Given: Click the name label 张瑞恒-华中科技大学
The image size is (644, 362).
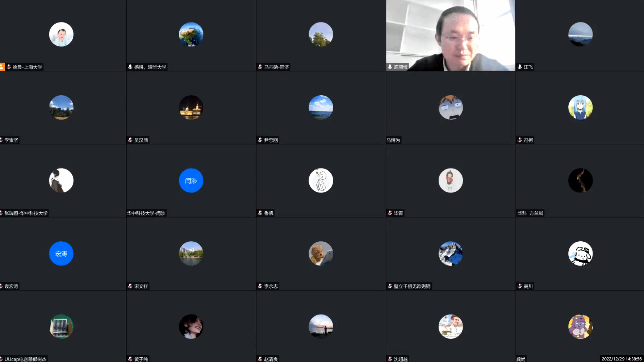Looking at the screenshot, I should tap(26, 213).
